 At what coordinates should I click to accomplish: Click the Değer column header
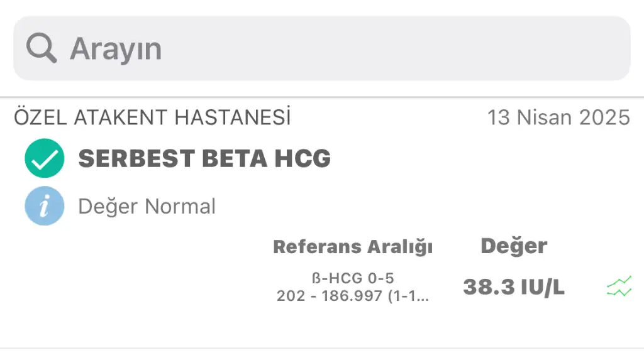(x=514, y=246)
